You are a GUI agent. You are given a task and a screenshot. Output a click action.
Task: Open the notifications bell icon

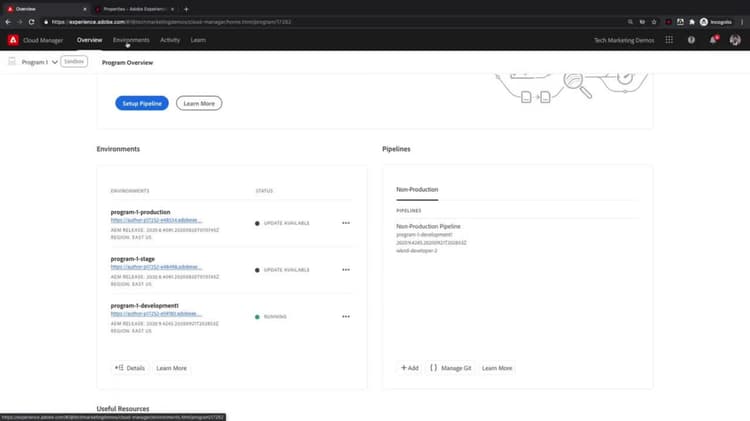pyautogui.click(x=713, y=40)
